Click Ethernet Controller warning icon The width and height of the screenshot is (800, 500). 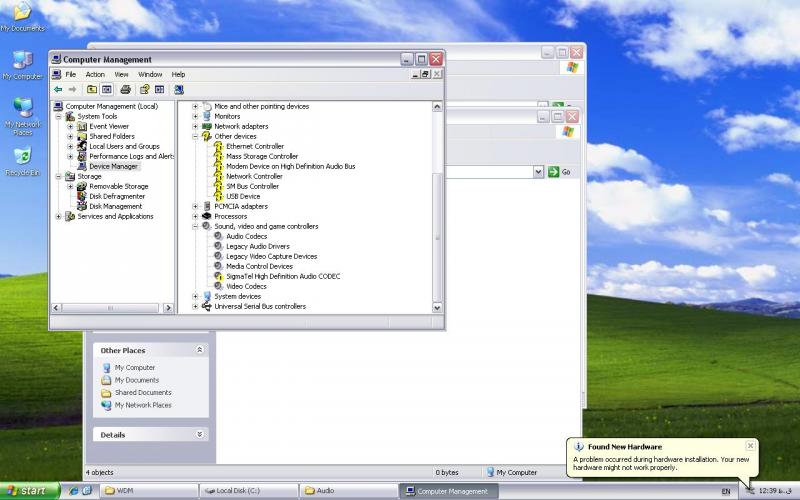pos(218,146)
